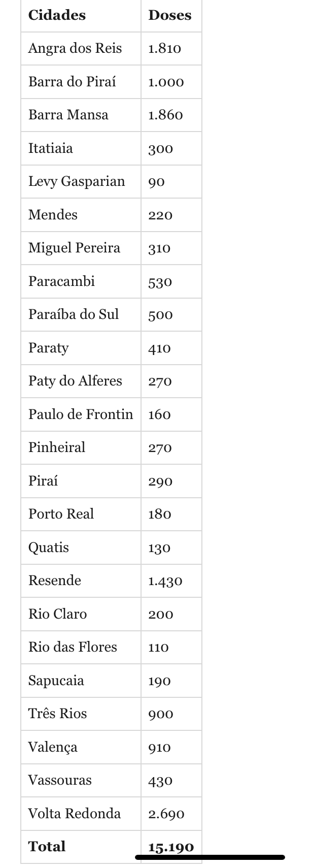This screenshot has height=868, width=313.
Task: Tap the Porto Real city name
Action: [x=61, y=514]
